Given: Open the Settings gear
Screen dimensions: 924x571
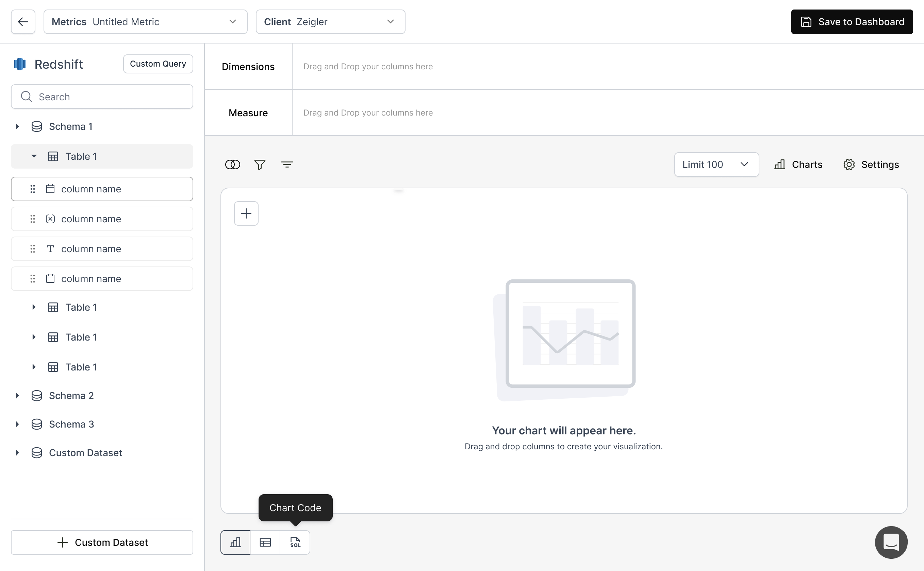Looking at the screenshot, I should (871, 165).
